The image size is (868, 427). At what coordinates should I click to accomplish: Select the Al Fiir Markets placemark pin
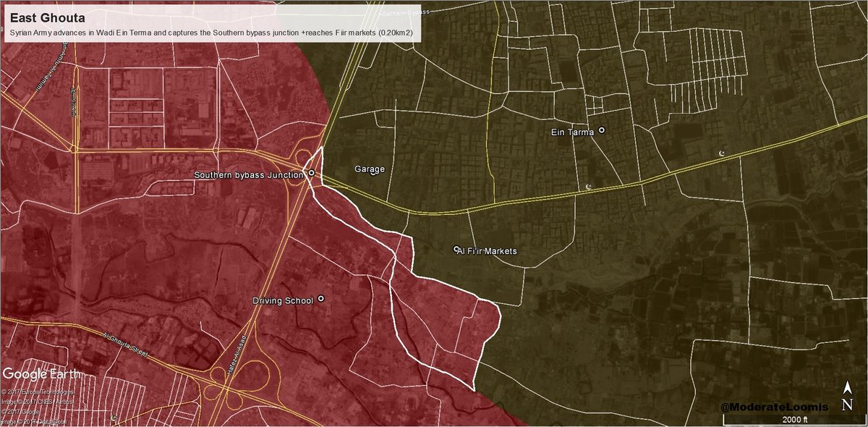(456, 249)
